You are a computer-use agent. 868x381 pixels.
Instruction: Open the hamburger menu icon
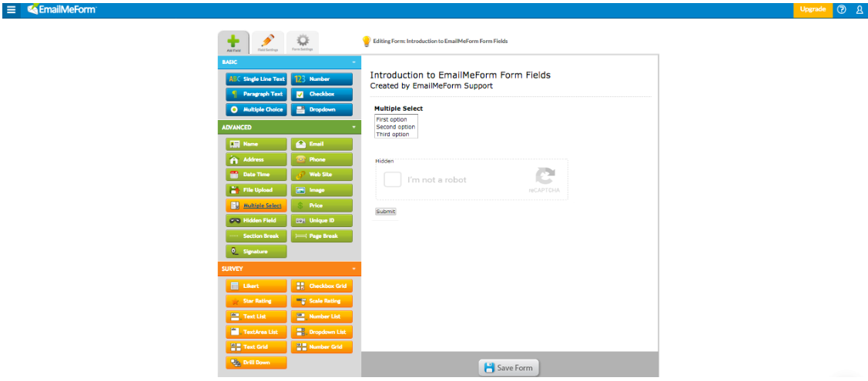tap(11, 9)
